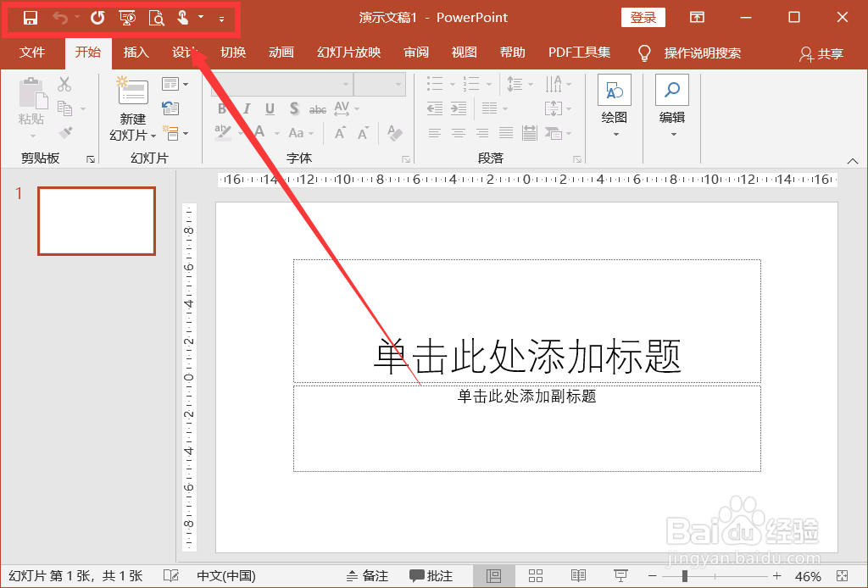Switch to the 审阅 Review tab
The width and height of the screenshot is (868, 588).
point(416,53)
